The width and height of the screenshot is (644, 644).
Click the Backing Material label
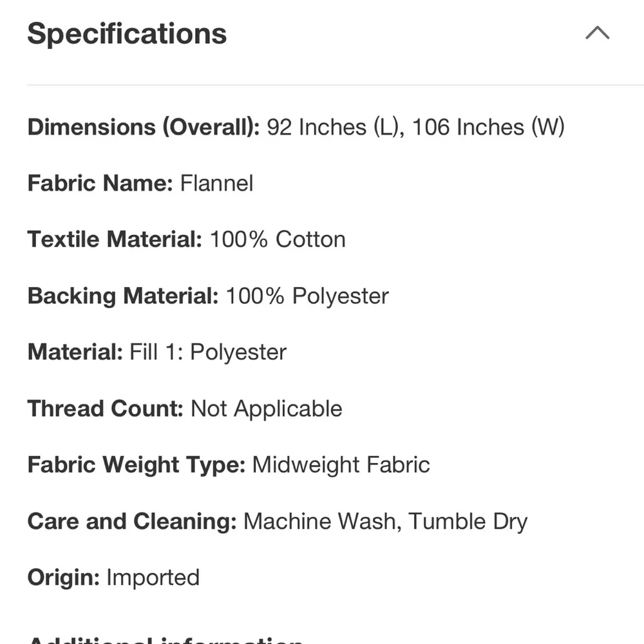pos(123,296)
